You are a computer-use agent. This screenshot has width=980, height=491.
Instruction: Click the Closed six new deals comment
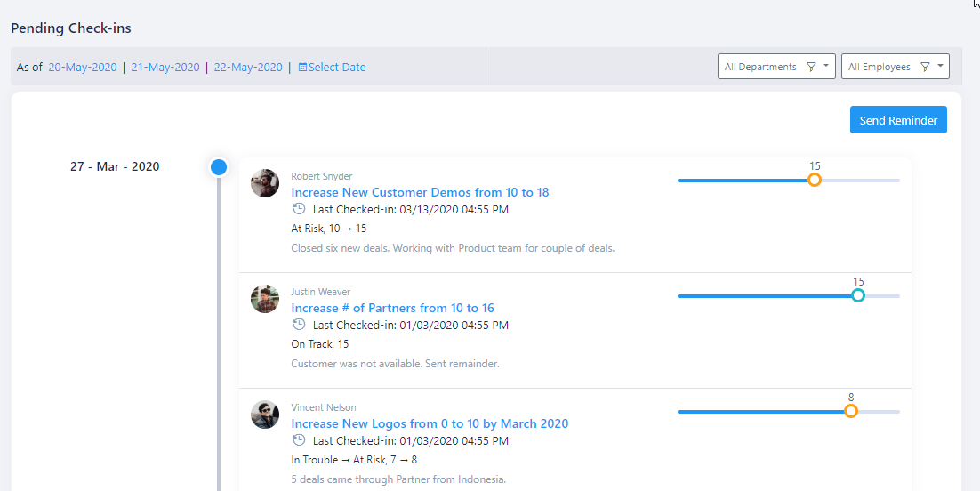(454, 247)
